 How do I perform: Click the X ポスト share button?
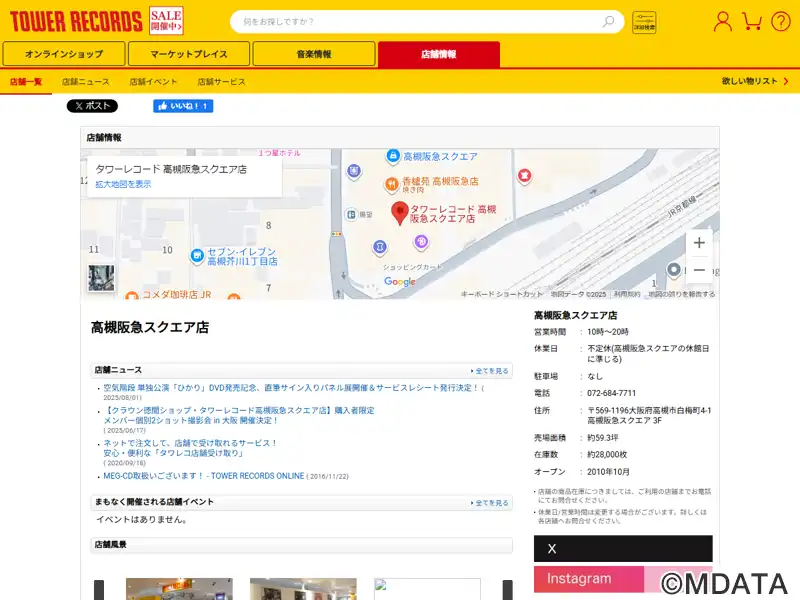(x=92, y=106)
